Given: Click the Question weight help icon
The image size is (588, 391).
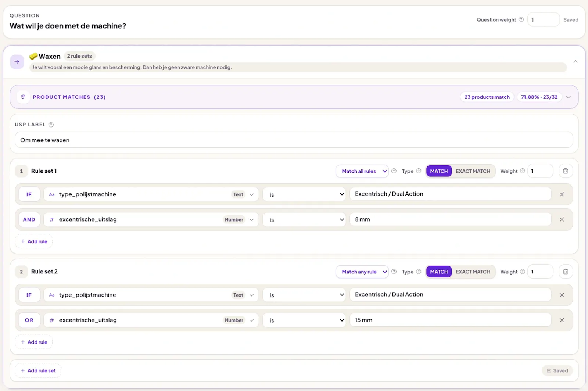Looking at the screenshot, I should click(521, 19).
